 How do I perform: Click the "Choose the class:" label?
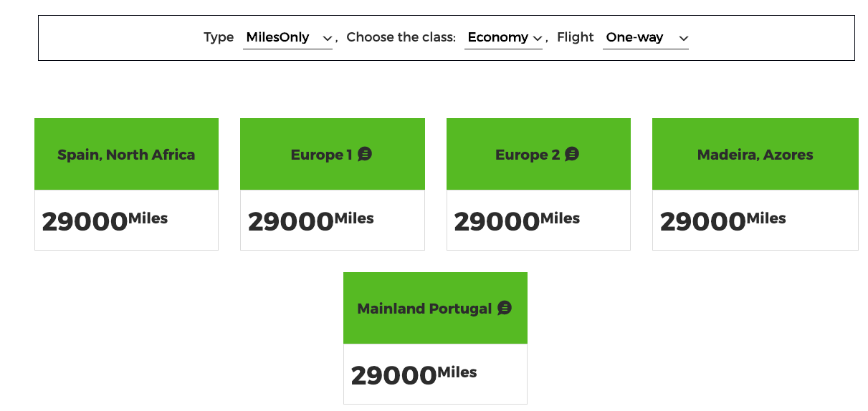click(401, 37)
